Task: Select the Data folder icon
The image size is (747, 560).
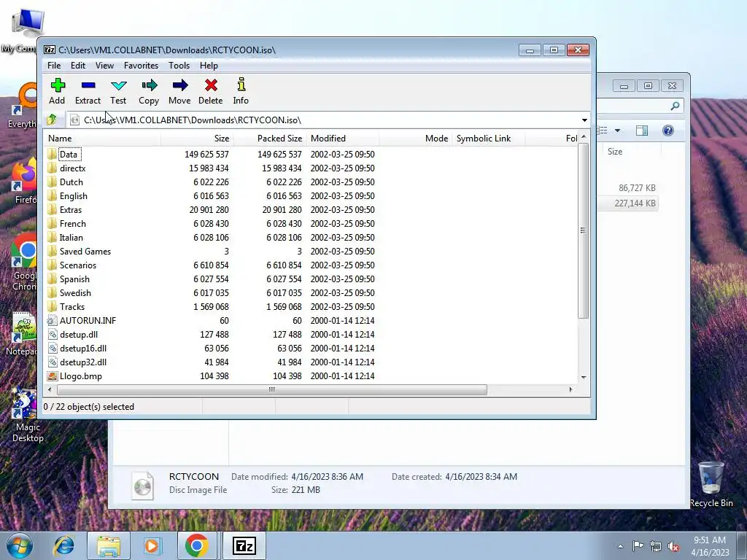Action: coord(52,155)
